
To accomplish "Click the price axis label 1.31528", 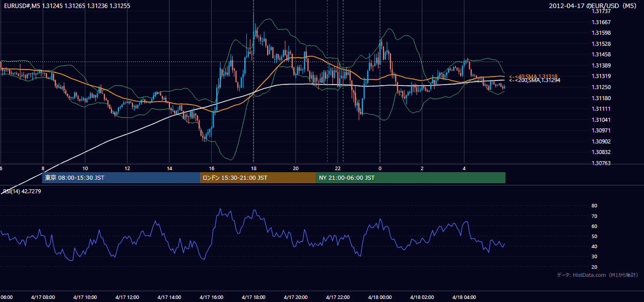I will coord(601,44).
